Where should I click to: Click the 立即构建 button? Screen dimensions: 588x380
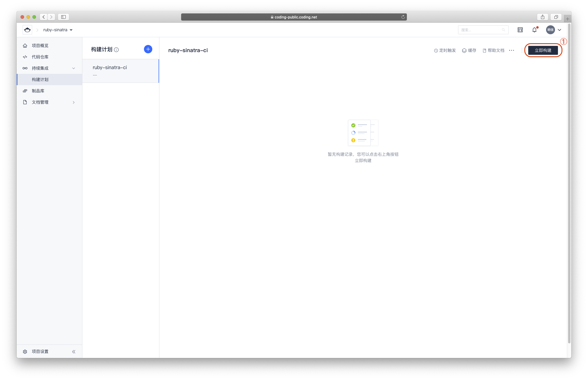pyautogui.click(x=543, y=50)
